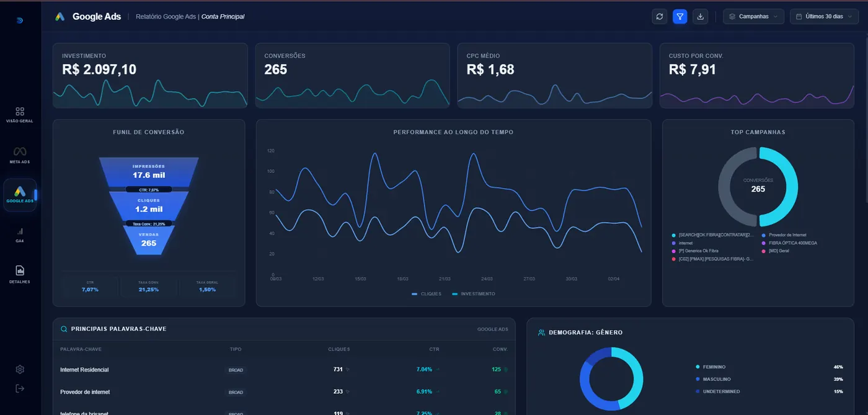The image size is (868, 415).
Task: Click the Feminino 46% legend entry
Action: [769, 367]
